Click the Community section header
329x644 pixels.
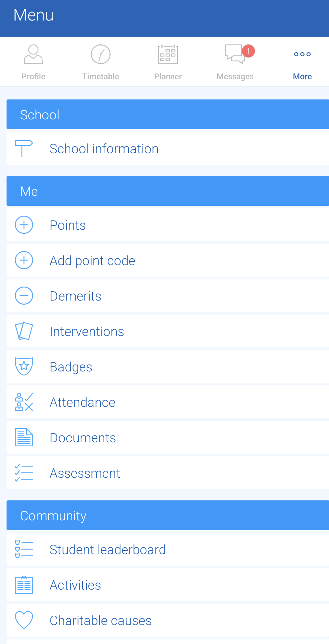(x=53, y=515)
